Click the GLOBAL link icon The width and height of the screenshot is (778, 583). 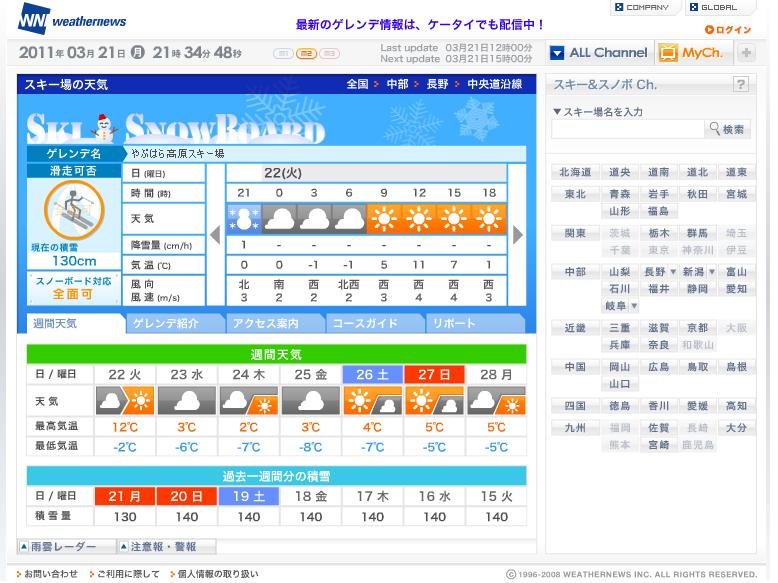(x=694, y=7)
